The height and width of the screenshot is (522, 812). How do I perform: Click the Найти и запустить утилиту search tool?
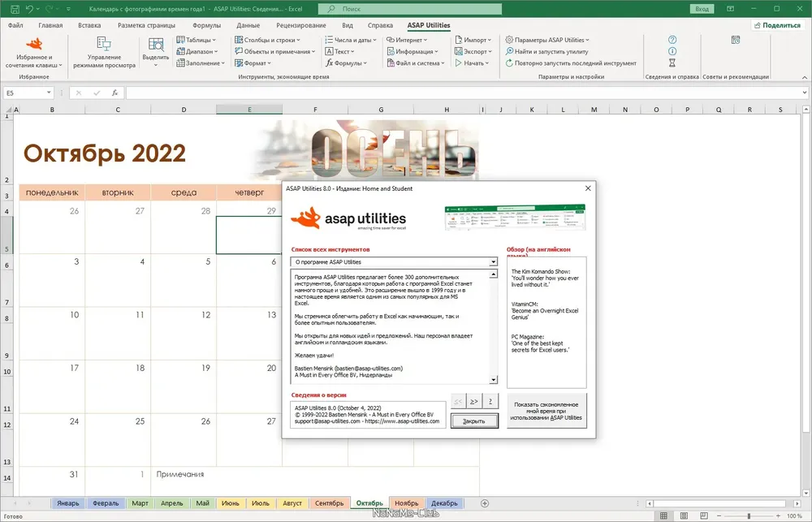tap(546, 51)
